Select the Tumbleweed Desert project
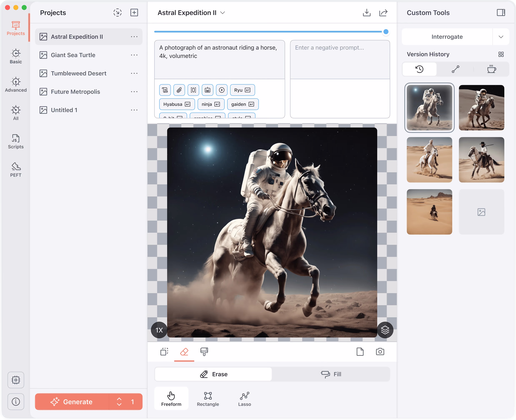The height and width of the screenshot is (420, 516). click(x=89, y=73)
